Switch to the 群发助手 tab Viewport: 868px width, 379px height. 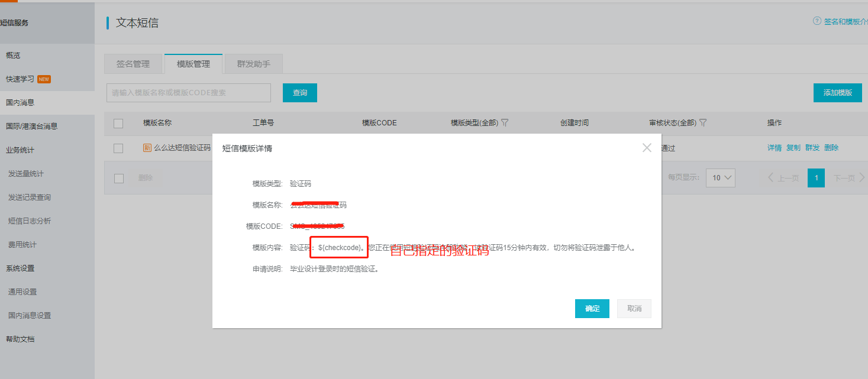(254, 64)
